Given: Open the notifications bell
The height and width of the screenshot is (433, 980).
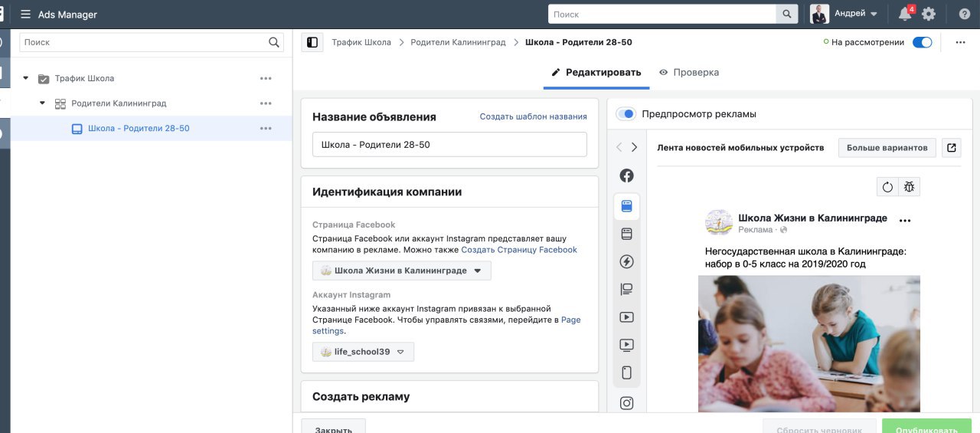Looking at the screenshot, I should point(905,14).
